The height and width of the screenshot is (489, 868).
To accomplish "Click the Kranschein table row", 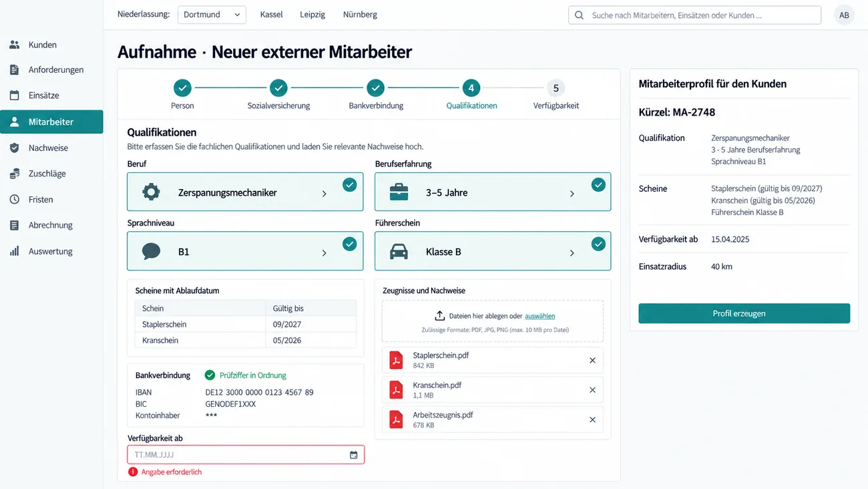I will [x=245, y=340].
